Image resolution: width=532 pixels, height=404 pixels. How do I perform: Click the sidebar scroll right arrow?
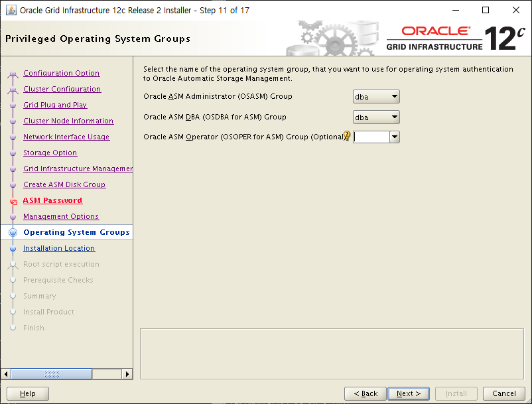tap(127, 374)
